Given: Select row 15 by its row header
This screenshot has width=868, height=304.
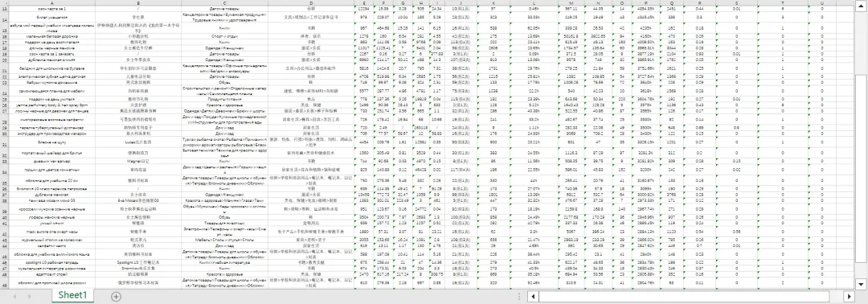Looking at the screenshot, I should pyautogui.click(x=5, y=27).
